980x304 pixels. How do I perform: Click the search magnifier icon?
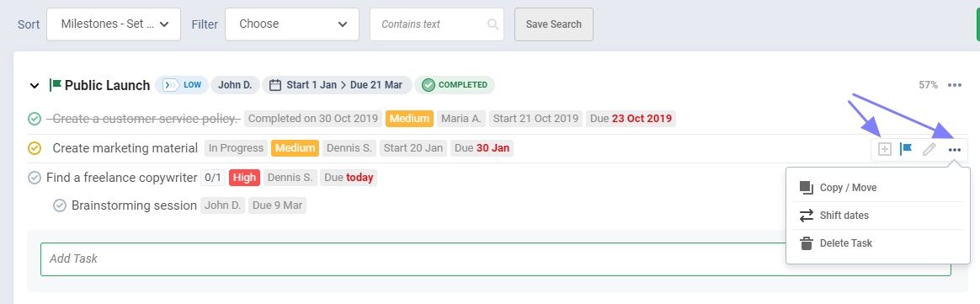click(x=493, y=24)
